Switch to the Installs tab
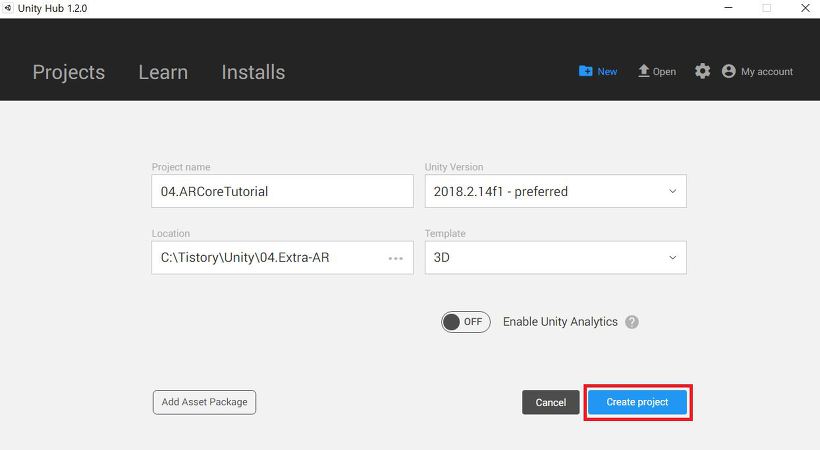This screenshot has width=820, height=450. pos(253,72)
